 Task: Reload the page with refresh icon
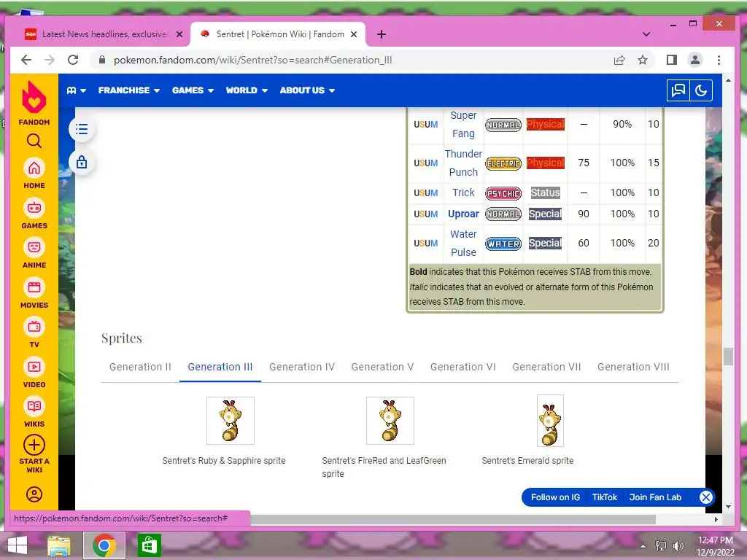pyautogui.click(x=73, y=60)
